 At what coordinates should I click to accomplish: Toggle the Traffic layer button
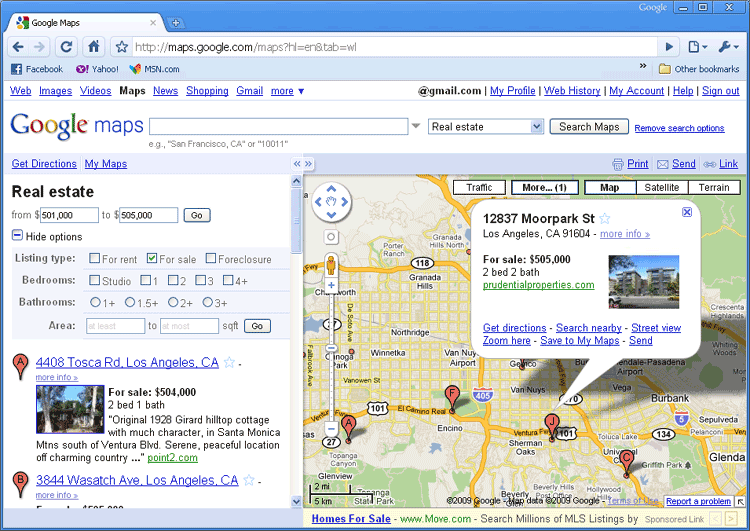coord(479,188)
